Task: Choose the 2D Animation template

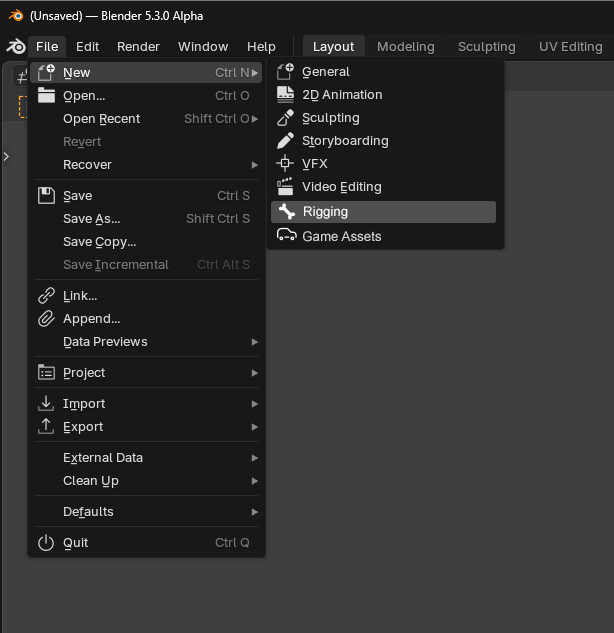Action: tap(383, 95)
